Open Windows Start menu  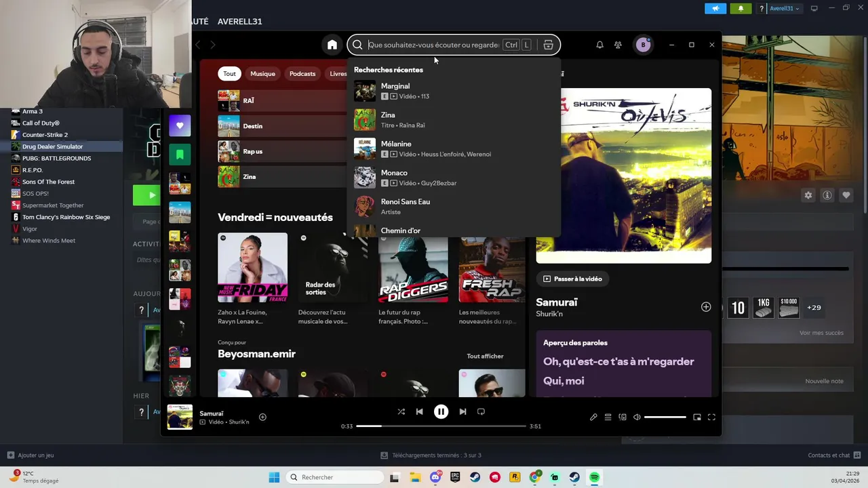tap(274, 477)
